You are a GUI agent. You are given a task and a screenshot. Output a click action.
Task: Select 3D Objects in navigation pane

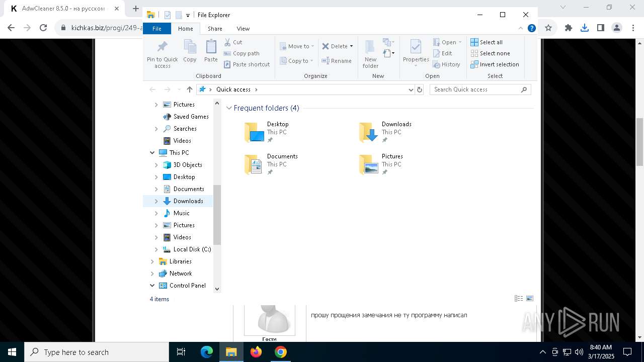(188, 165)
